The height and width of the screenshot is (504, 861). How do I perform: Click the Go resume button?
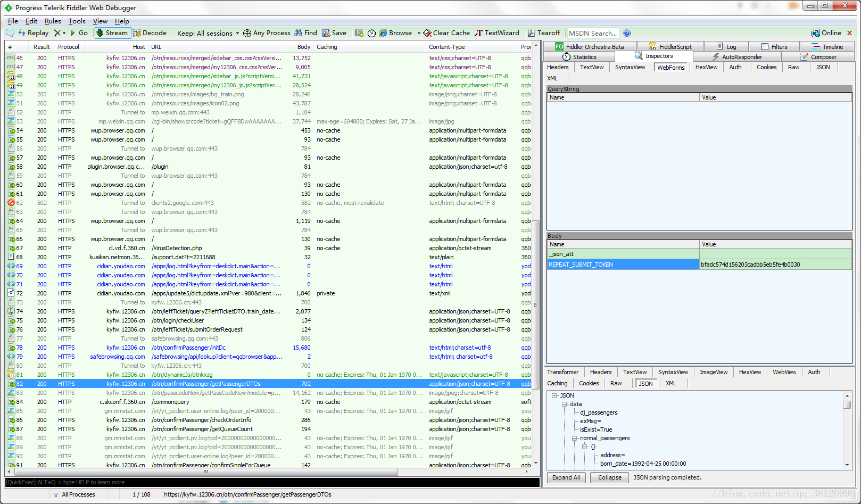[79, 33]
